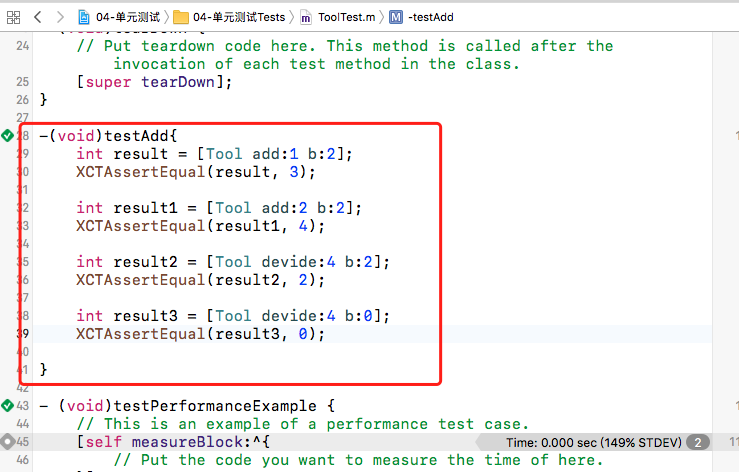The height and width of the screenshot is (472, 739).
Task: Click the testPerformanceExample method declaration
Action: click(x=187, y=406)
